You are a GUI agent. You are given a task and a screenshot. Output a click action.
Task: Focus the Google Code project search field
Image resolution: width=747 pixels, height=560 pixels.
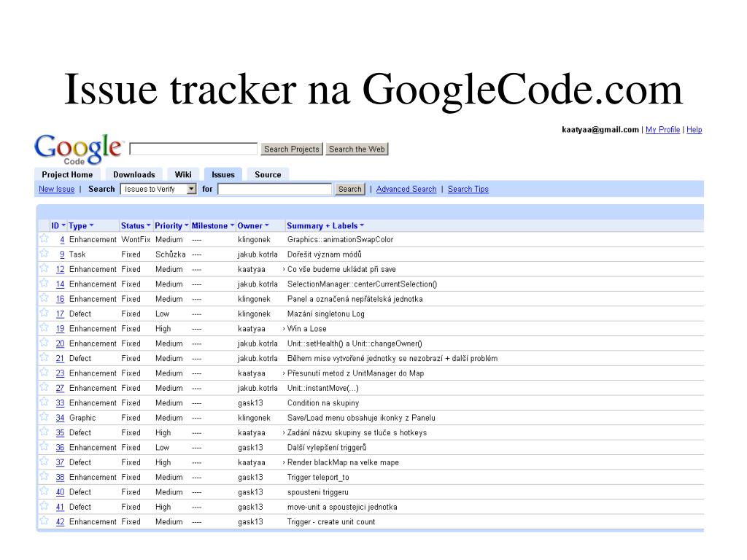click(193, 149)
